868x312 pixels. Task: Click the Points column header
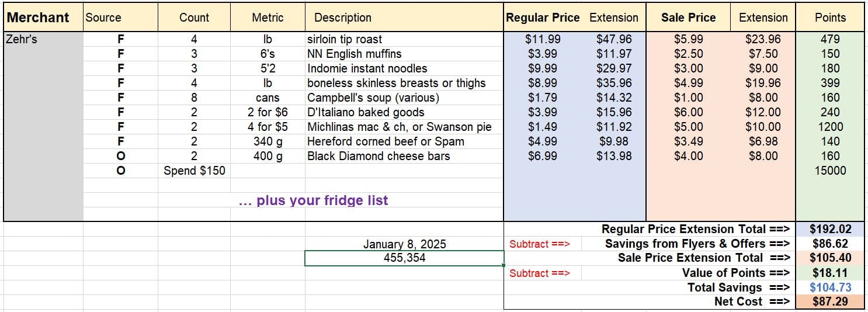[830, 18]
